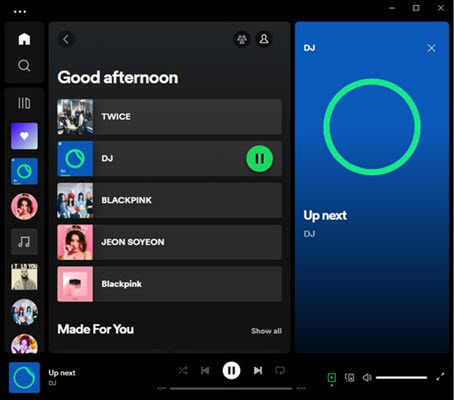Open Search from the sidebar
This screenshot has width=454, height=400.
[x=24, y=65]
